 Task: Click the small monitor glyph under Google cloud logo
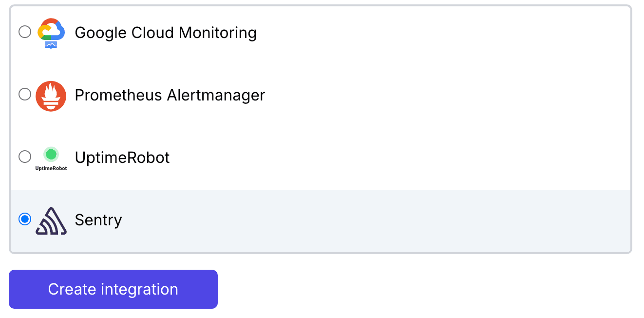51,45
